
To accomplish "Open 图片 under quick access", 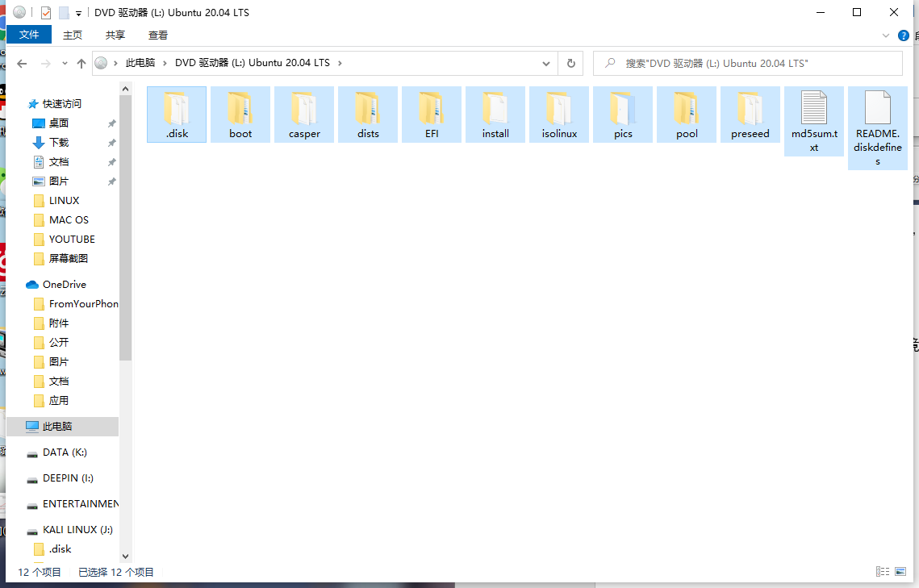I will point(59,181).
